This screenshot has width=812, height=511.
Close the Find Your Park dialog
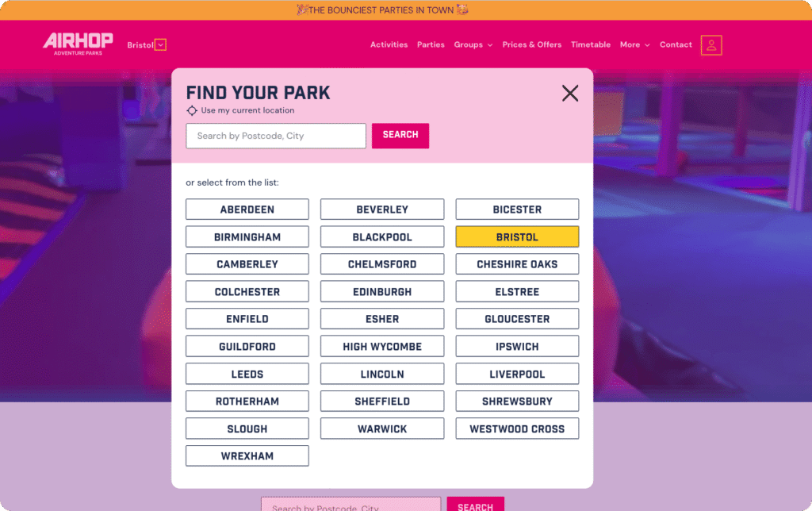pyautogui.click(x=569, y=94)
